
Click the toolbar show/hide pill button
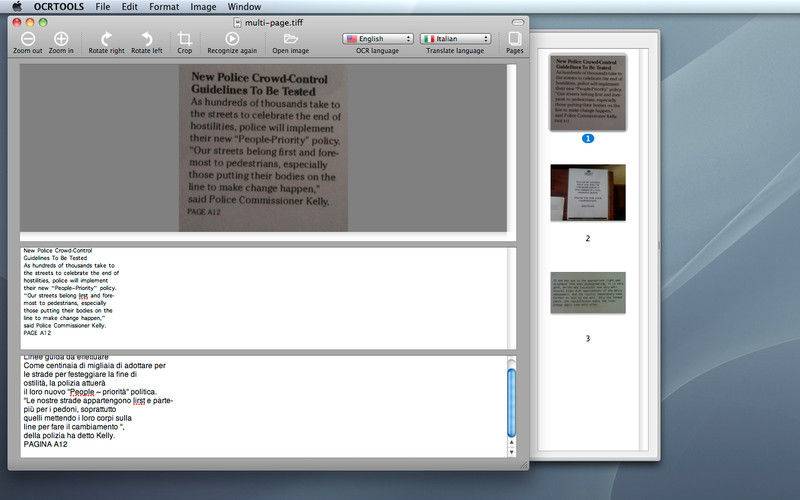click(x=517, y=22)
